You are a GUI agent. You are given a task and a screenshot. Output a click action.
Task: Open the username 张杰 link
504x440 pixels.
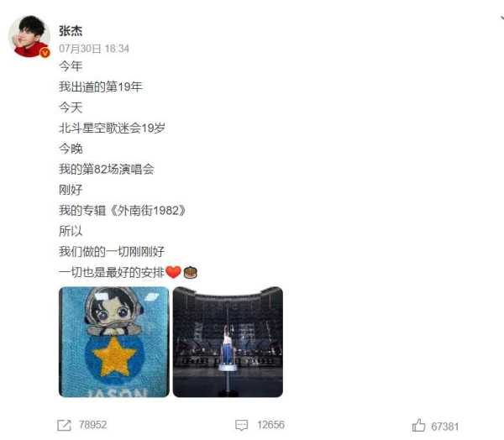tap(71, 31)
